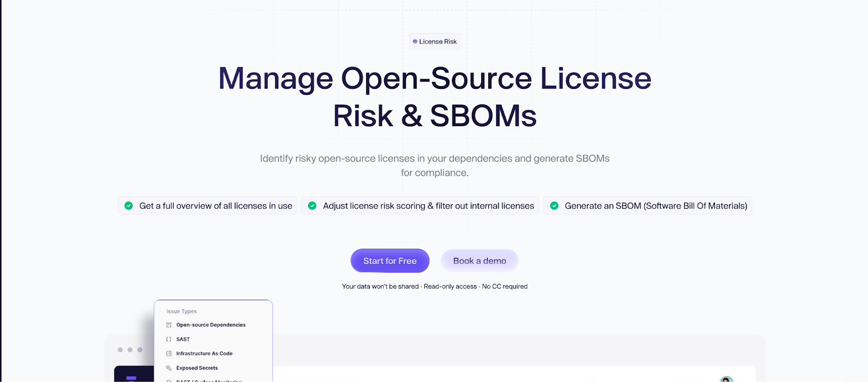Click the Infrastructure As Code icon
Screen dimensions: 868x382
pos(169,353)
